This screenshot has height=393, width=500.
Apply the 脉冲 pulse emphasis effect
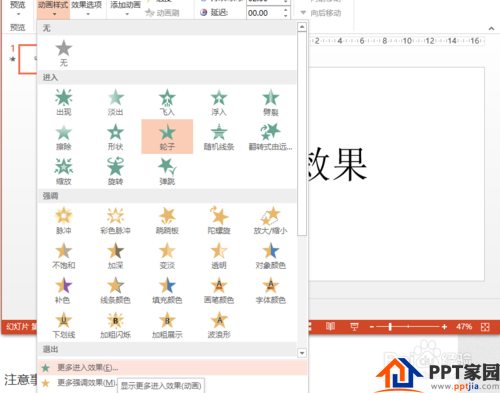point(64,220)
